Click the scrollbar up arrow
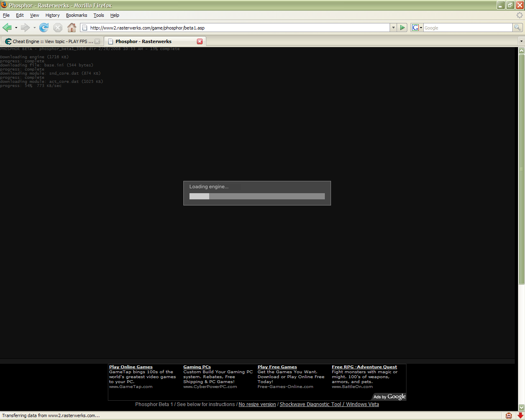The height and width of the screenshot is (420, 525). [x=522, y=50]
